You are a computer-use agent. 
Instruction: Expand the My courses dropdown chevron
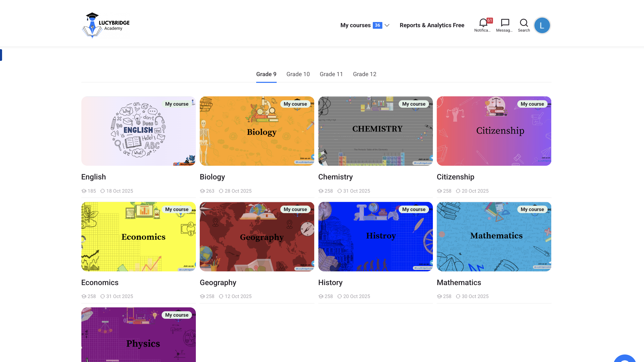click(387, 25)
